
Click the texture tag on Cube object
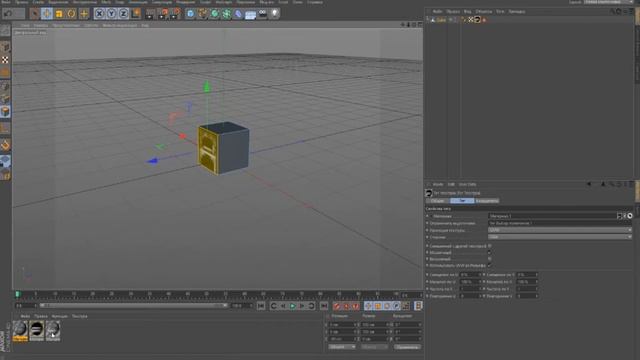tap(478, 20)
